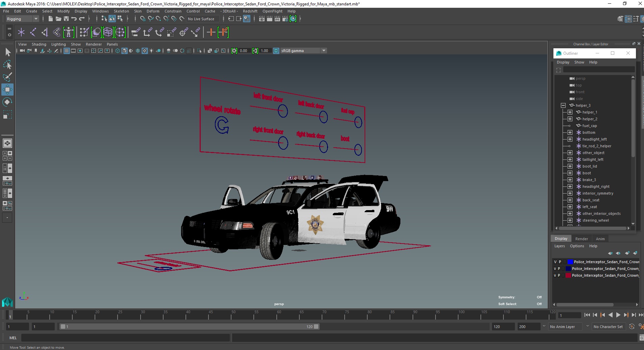The image size is (644, 350).
Task: Click the red layer color swatch
Action: pyautogui.click(x=568, y=275)
